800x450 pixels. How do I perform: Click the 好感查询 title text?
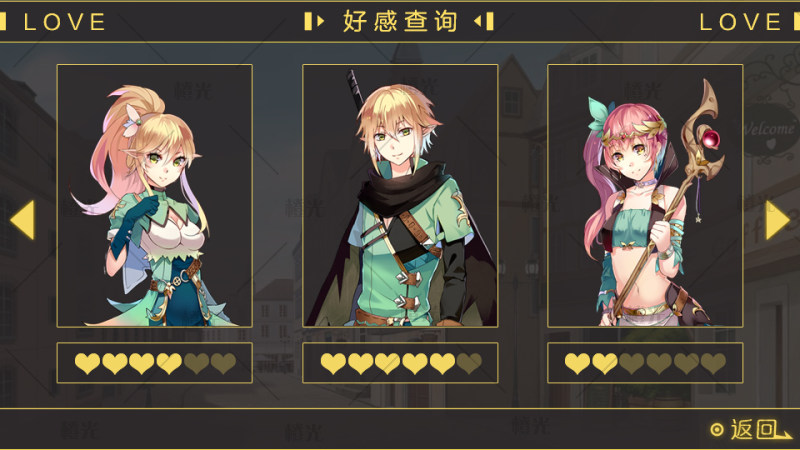[400, 22]
